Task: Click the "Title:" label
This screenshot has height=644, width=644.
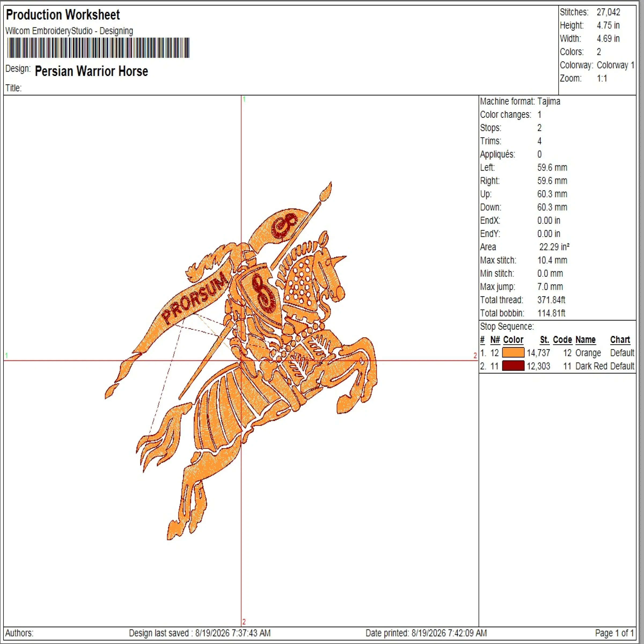Action: point(13,88)
